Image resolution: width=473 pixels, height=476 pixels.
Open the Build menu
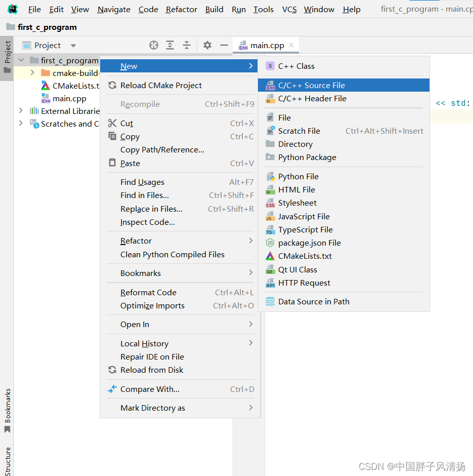point(214,10)
